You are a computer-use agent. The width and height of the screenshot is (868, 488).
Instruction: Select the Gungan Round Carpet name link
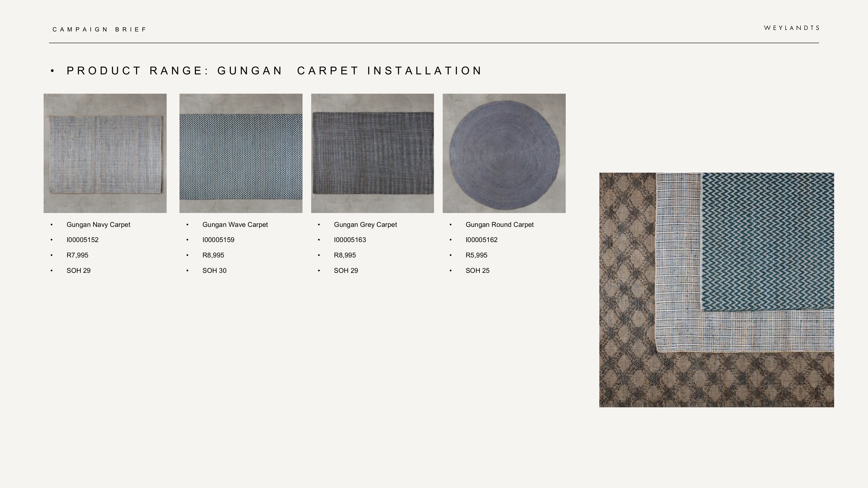500,225
